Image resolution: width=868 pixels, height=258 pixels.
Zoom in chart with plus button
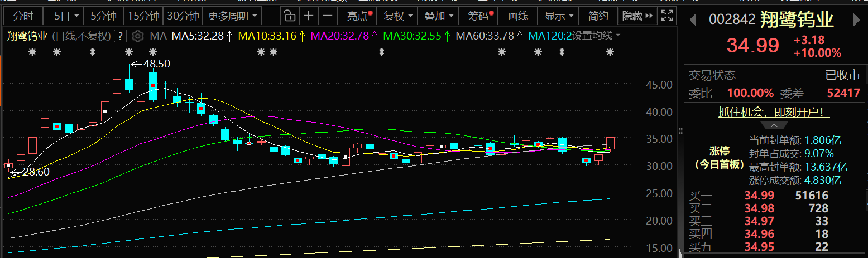coord(309,16)
